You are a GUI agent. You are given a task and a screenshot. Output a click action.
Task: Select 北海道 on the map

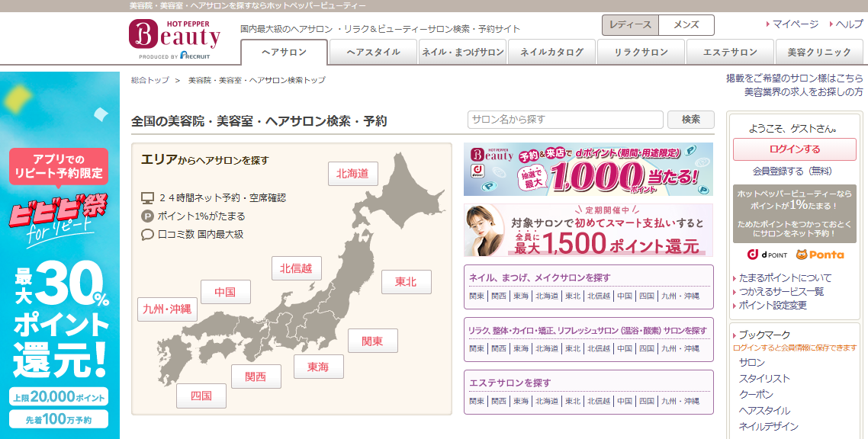click(352, 174)
